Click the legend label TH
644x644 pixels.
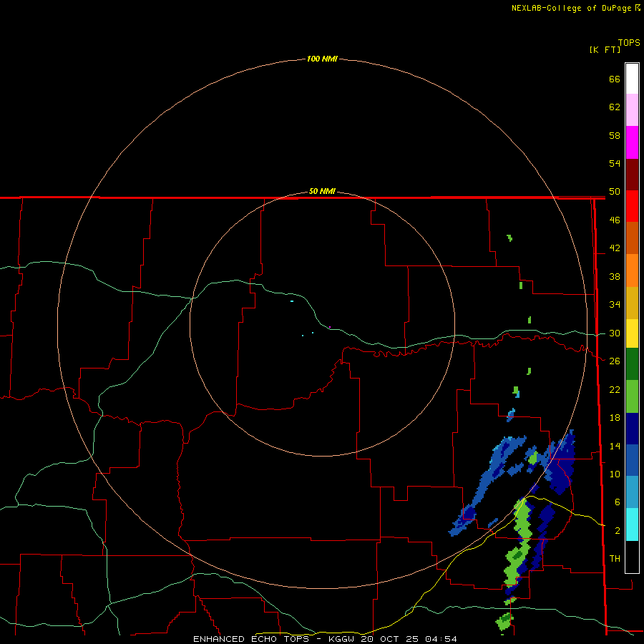point(615,559)
